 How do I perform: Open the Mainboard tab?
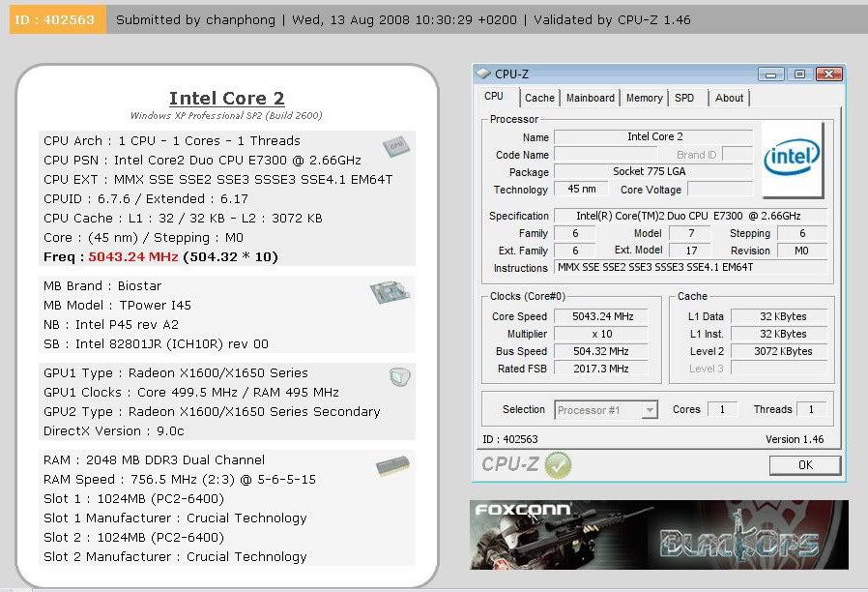point(591,98)
